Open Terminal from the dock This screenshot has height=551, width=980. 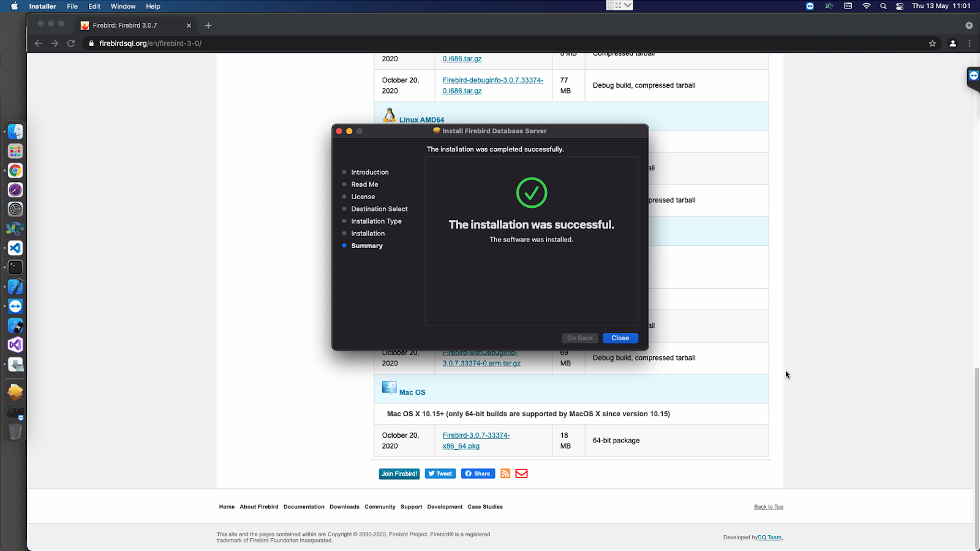15,267
